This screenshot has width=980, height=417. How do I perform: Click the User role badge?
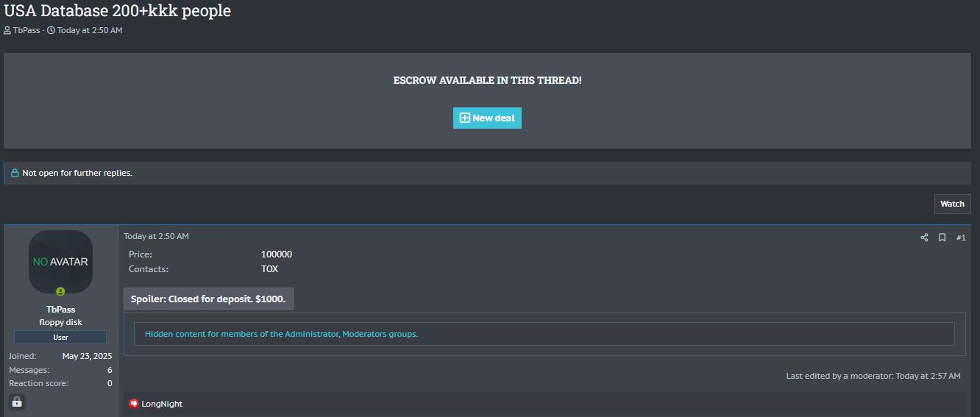point(60,337)
